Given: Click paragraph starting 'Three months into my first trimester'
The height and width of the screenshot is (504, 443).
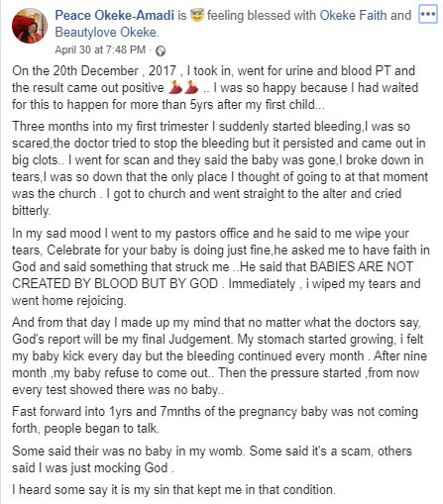Looking at the screenshot, I should (220, 168).
